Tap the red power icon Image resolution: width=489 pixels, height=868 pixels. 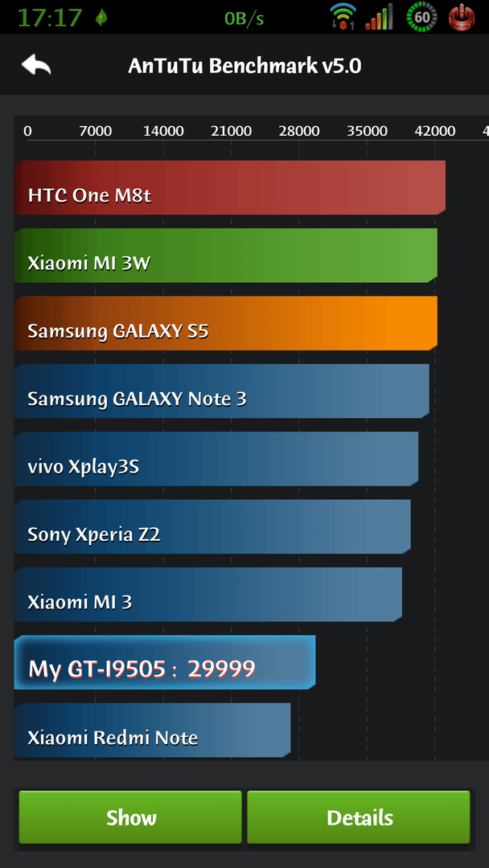click(x=463, y=17)
